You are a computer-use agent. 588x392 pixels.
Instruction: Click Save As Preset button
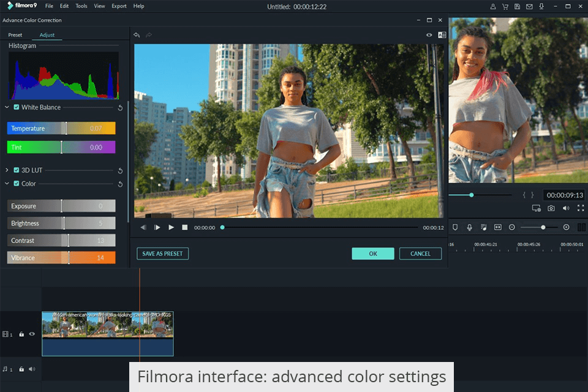tap(162, 254)
